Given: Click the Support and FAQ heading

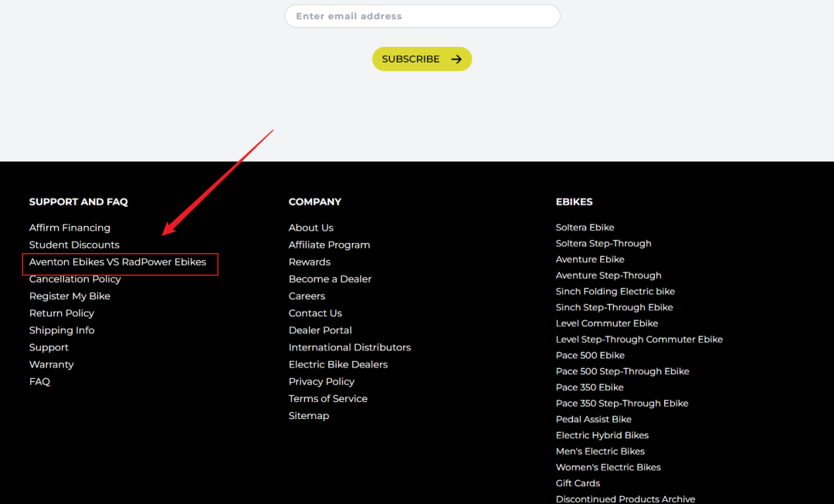Looking at the screenshot, I should [79, 202].
